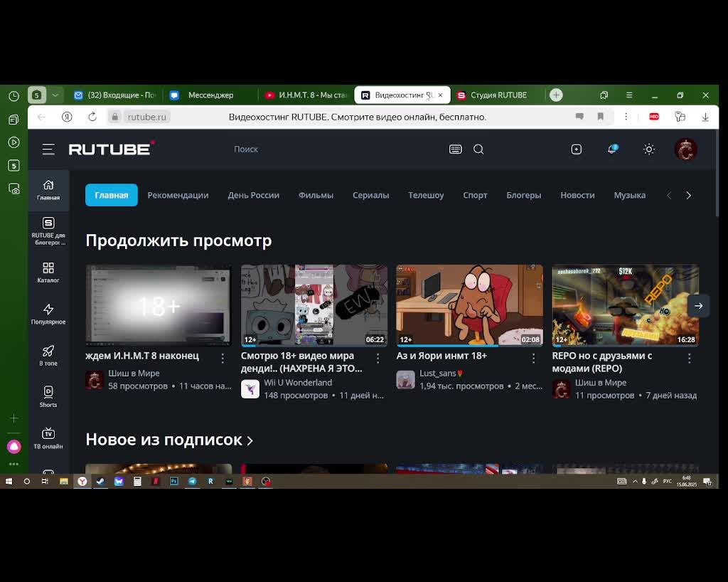Open the screenshot camera icon in browser sidebar

(x=14, y=189)
